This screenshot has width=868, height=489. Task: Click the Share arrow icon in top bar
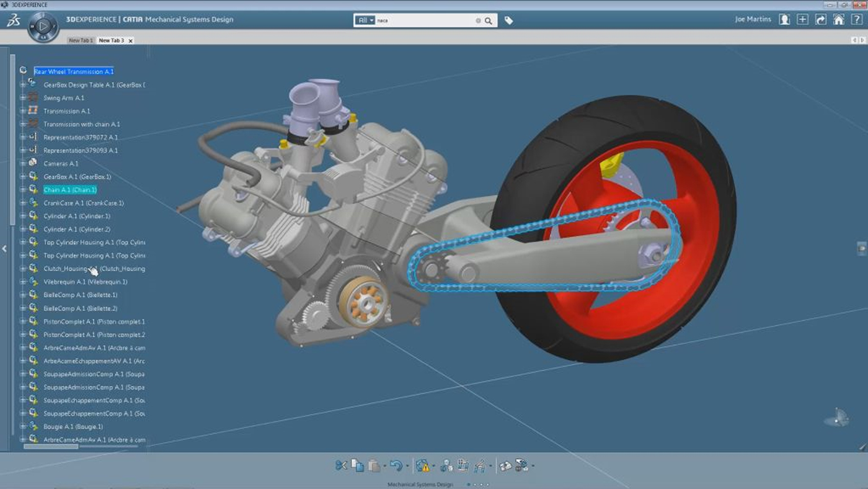click(x=820, y=19)
